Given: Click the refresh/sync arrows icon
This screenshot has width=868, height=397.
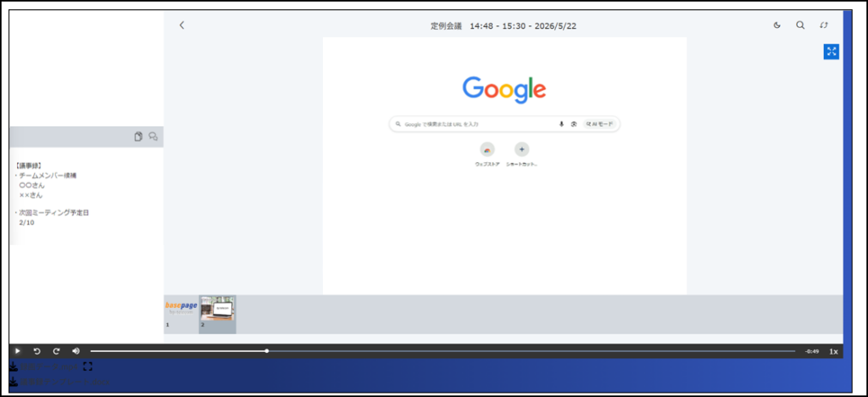Looking at the screenshot, I should 824,25.
